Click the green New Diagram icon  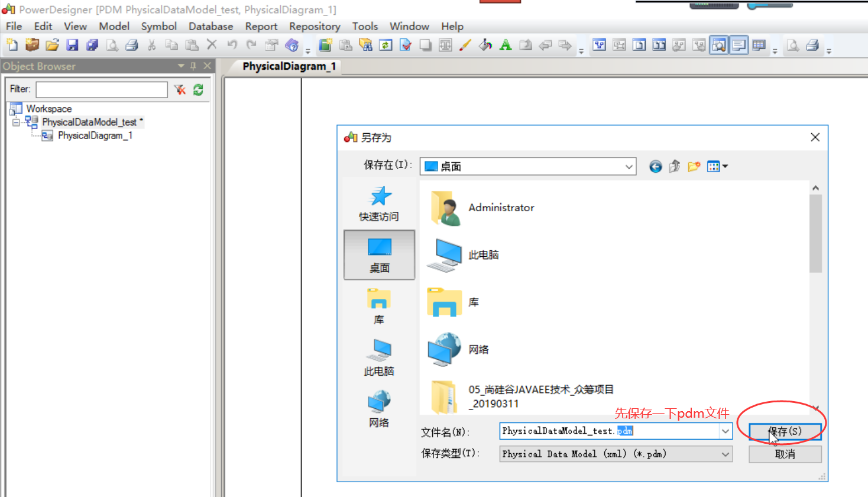point(325,45)
